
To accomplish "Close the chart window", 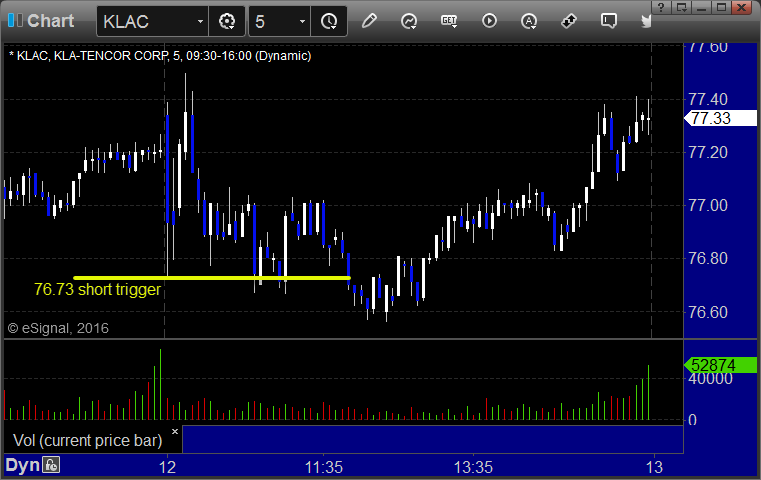I will [x=742, y=7].
